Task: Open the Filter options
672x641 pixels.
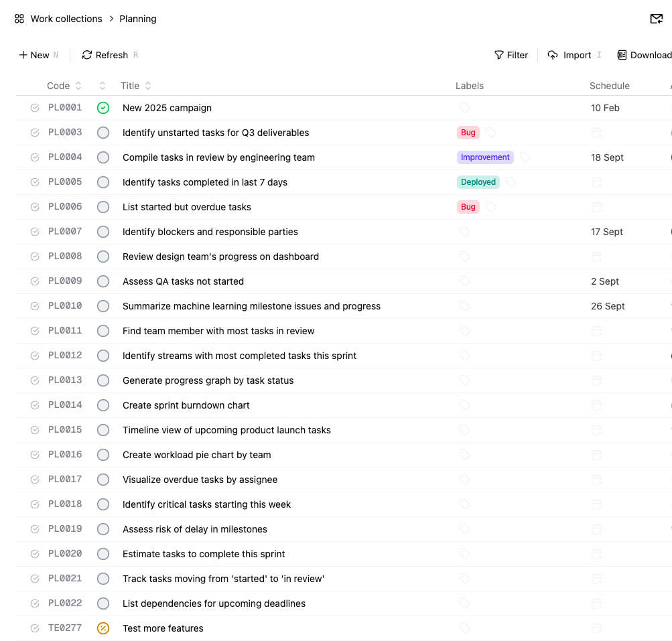Action: tap(511, 55)
